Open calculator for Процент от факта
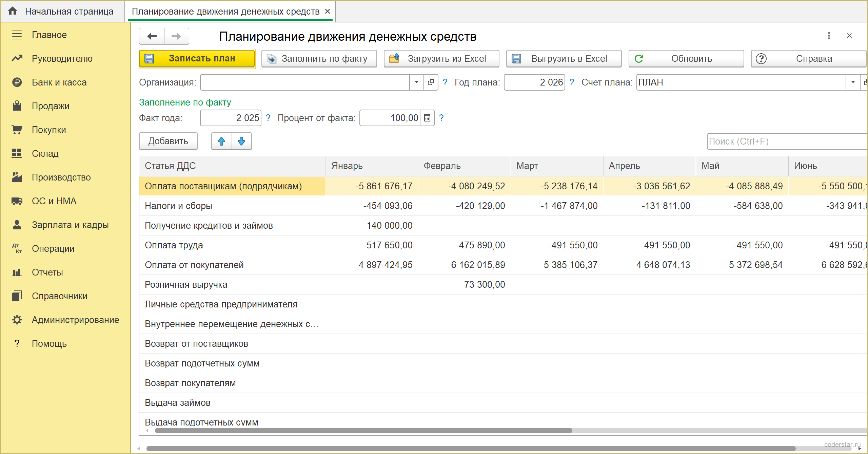 [427, 118]
